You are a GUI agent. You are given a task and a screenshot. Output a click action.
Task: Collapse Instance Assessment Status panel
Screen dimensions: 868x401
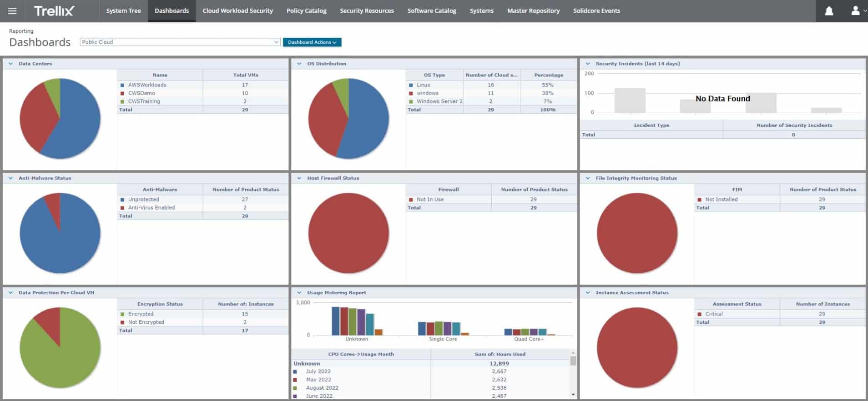[588, 293]
